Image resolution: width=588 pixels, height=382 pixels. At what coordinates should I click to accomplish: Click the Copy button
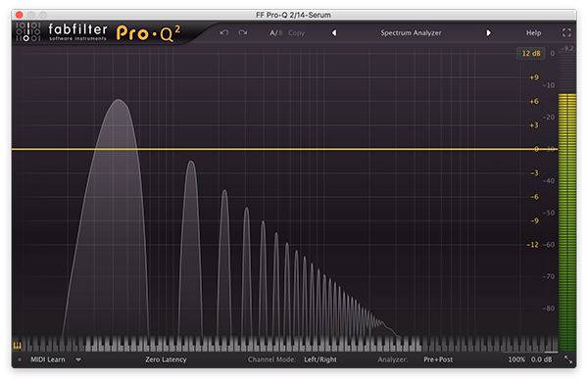tap(296, 33)
